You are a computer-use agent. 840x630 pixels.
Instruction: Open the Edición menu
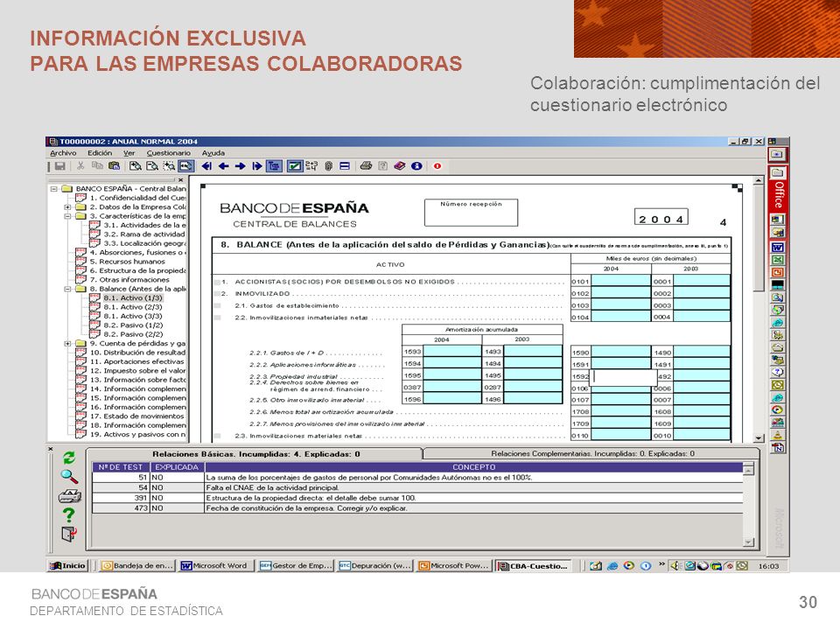[100, 153]
